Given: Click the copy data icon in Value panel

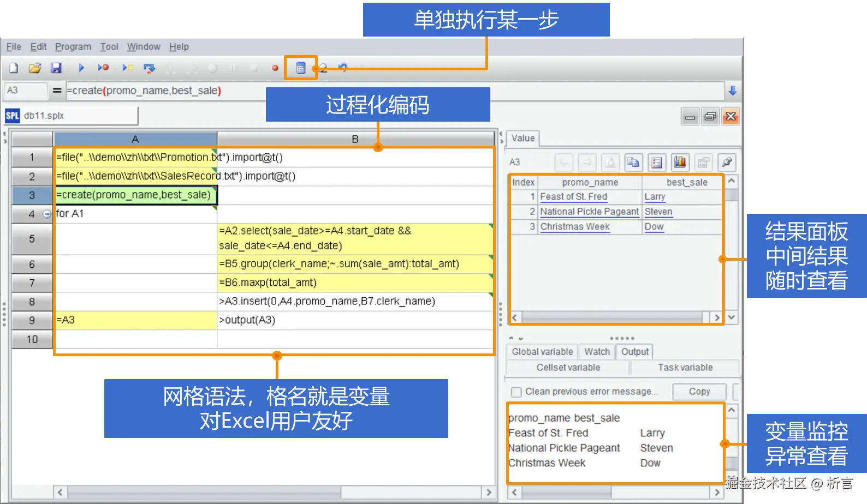Looking at the screenshot, I should 633,162.
